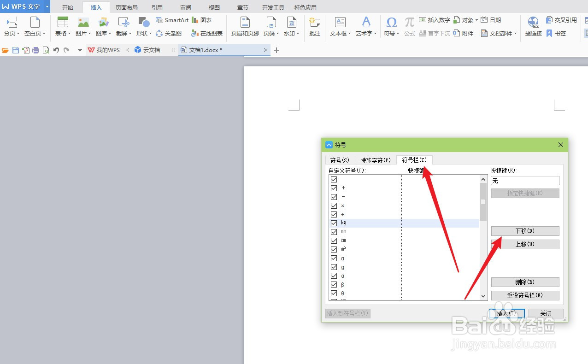Viewport: 588px width, 364px height.
Task: Toggle the β symbol checkbox
Action: tap(334, 285)
